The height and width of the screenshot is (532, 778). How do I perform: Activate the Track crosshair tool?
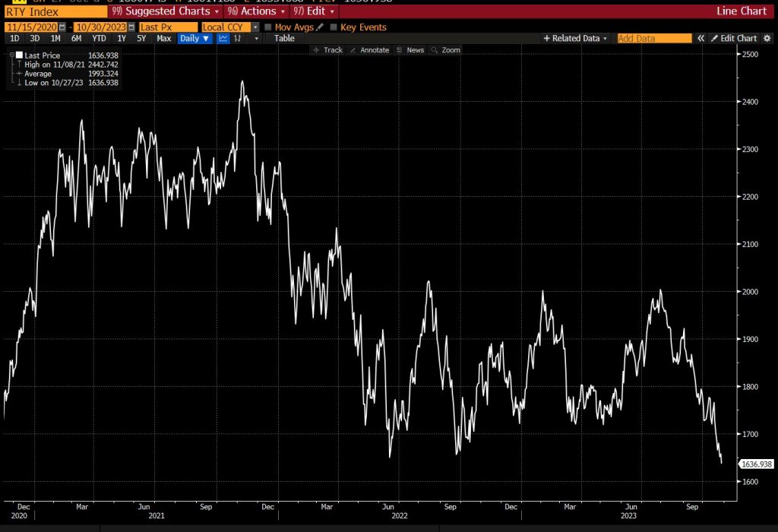tap(327, 50)
